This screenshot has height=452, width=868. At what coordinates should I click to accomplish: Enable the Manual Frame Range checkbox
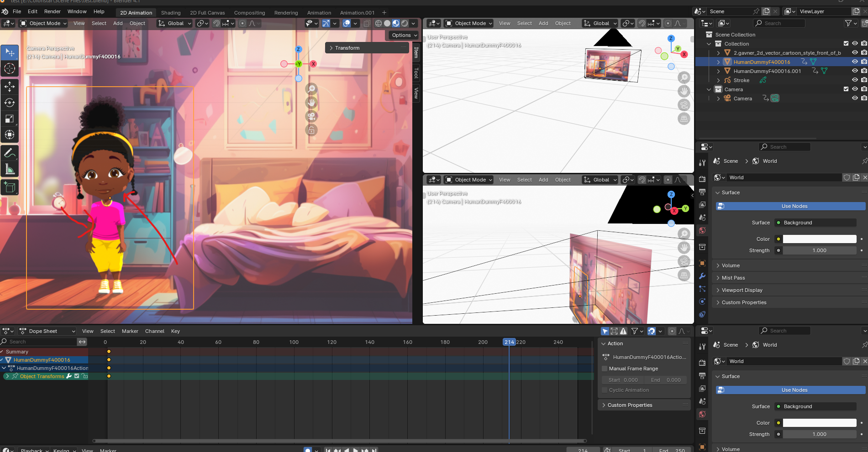[605, 369]
